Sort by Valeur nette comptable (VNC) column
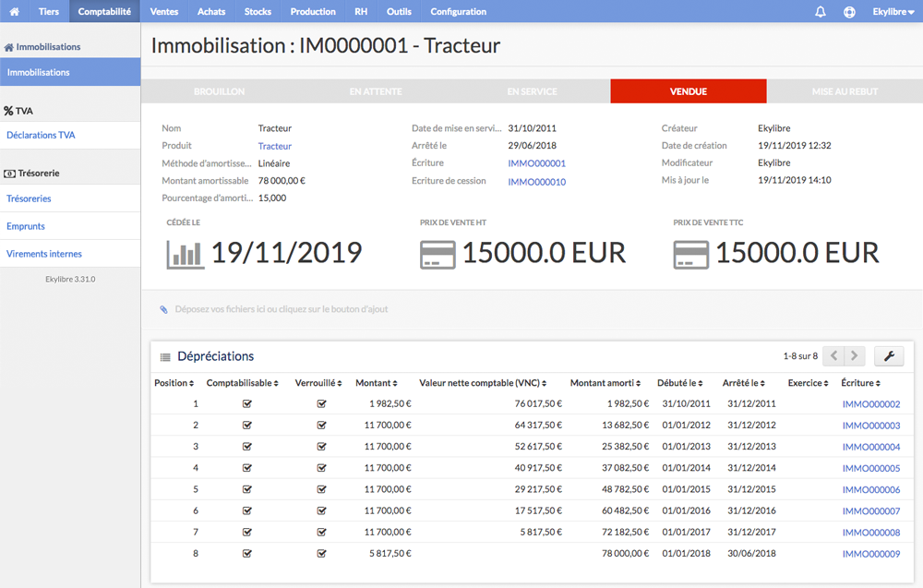The height and width of the screenshot is (588, 923). tap(483, 382)
